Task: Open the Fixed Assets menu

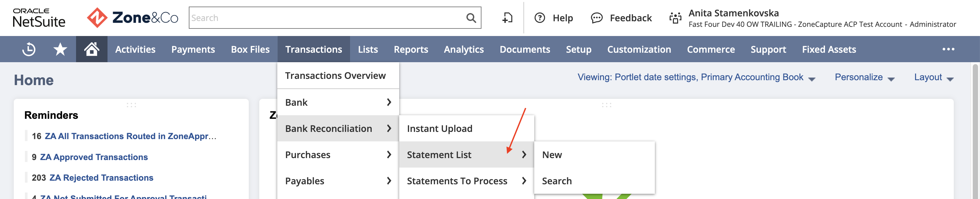Action: click(x=829, y=49)
